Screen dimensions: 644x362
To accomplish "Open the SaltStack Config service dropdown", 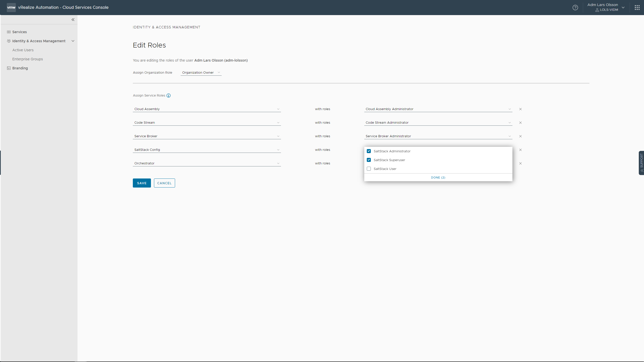I will point(207,150).
